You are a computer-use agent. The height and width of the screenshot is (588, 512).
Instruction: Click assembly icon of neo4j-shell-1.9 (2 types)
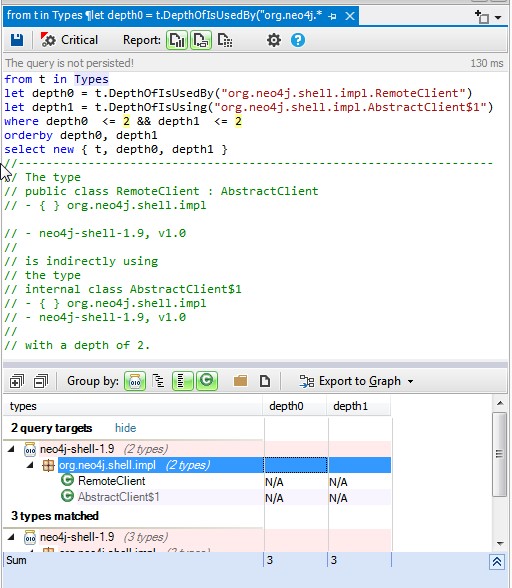[30, 449]
